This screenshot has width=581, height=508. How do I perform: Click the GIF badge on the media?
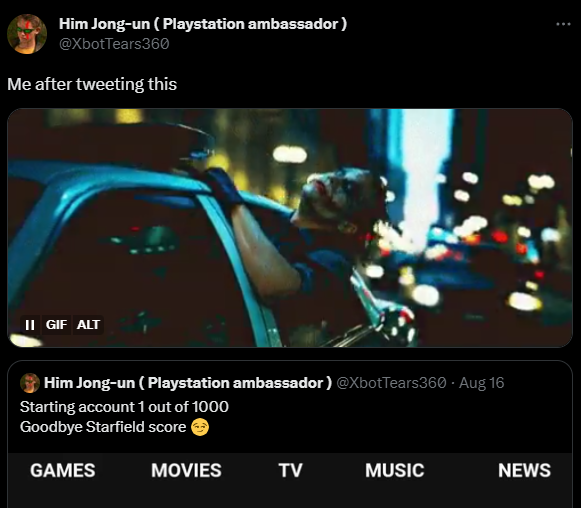pyautogui.click(x=56, y=325)
